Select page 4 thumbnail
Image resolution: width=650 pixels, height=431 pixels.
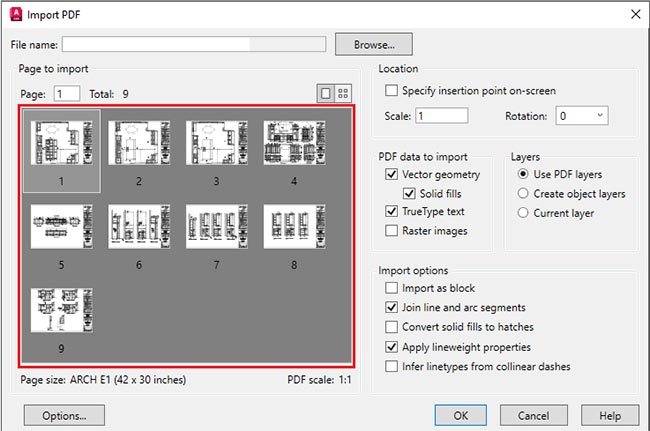coord(294,143)
